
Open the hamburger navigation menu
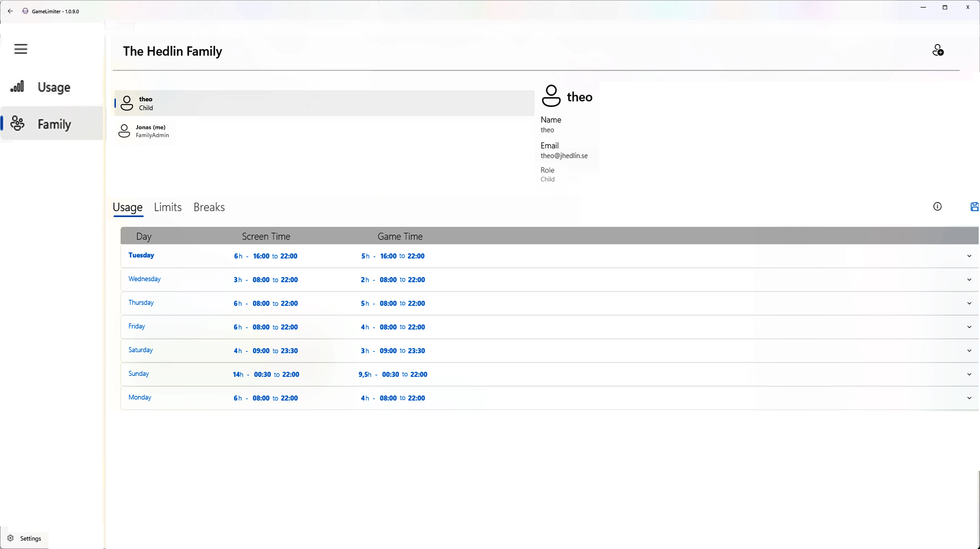coord(21,49)
